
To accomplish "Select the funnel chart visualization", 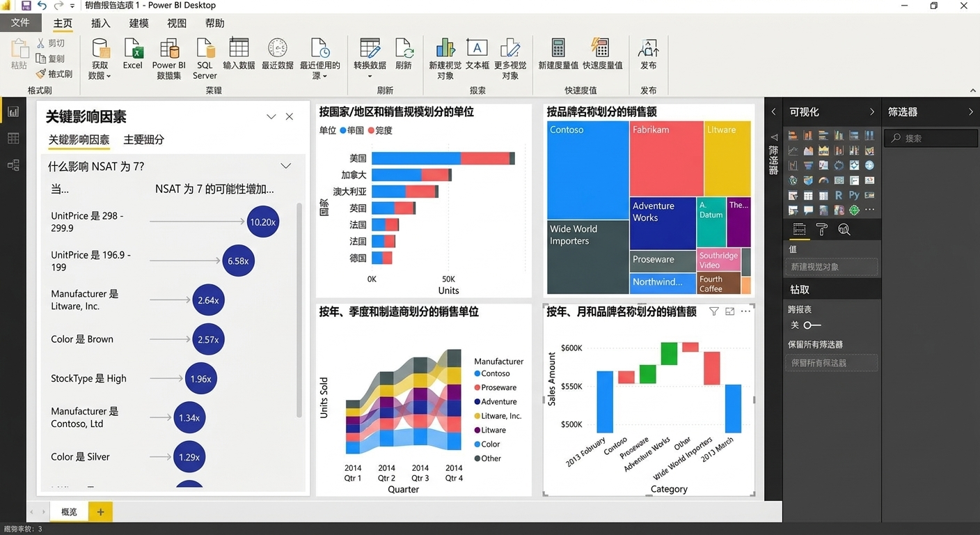I will point(808,165).
